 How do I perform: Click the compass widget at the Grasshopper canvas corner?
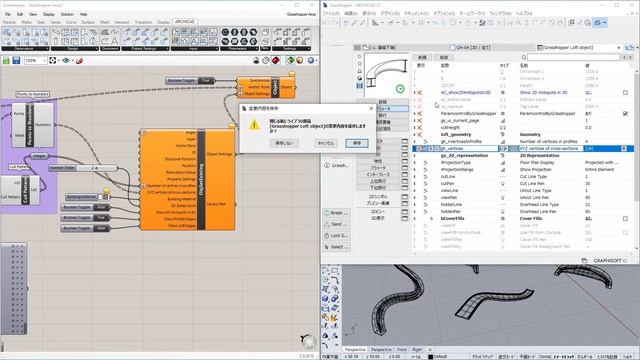point(308,340)
